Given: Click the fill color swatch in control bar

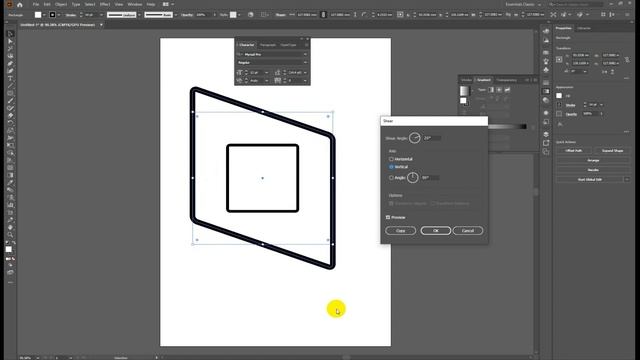Looking at the screenshot, I should pyautogui.click(x=38, y=15).
